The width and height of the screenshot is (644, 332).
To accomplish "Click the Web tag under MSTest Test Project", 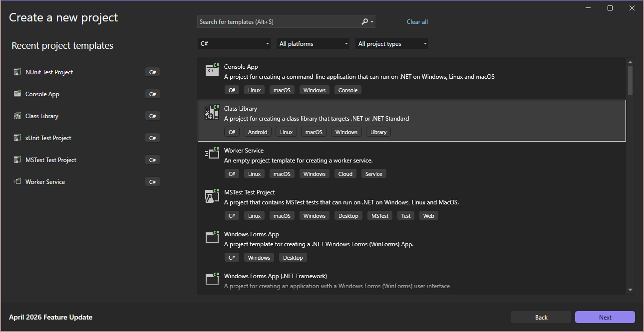I will pos(429,216).
